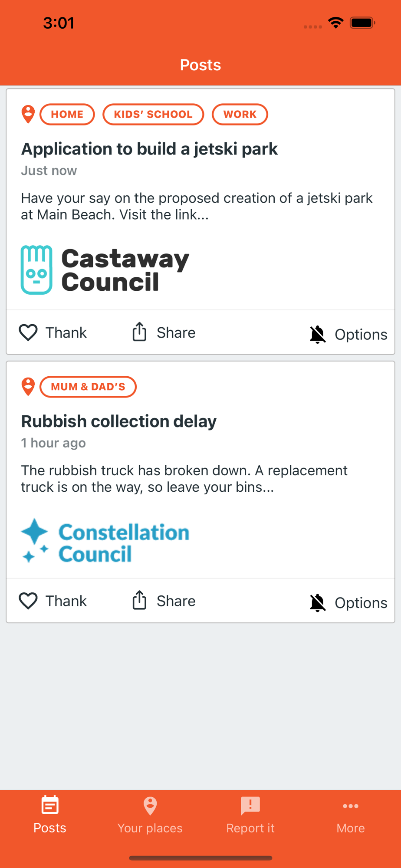The image size is (401, 868).
Task: Select the HOME place tag
Action: coord(67,115)
